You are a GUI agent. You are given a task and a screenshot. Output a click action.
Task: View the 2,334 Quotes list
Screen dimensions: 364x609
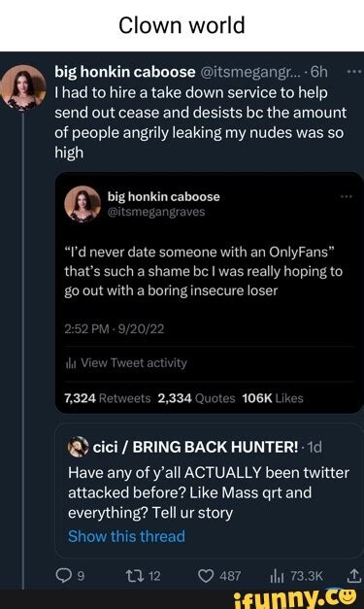click(x=196, y=398)
